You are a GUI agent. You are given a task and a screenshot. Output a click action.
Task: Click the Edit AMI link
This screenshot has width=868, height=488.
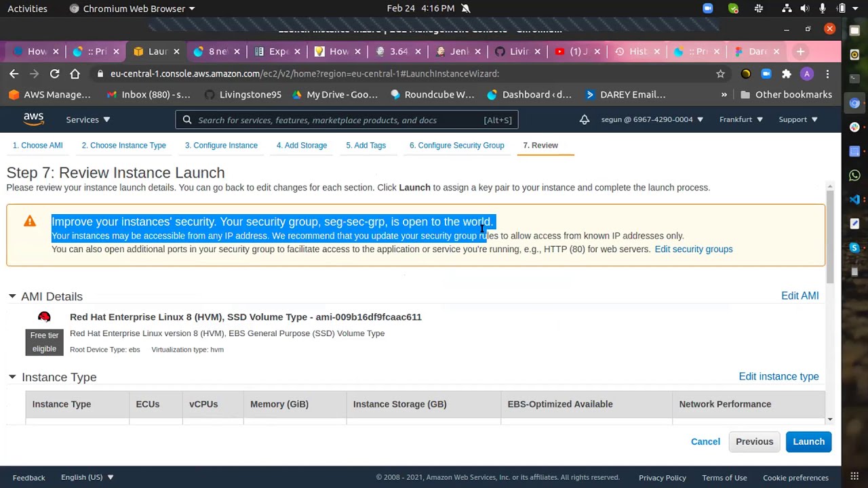[x=800, y=296]
